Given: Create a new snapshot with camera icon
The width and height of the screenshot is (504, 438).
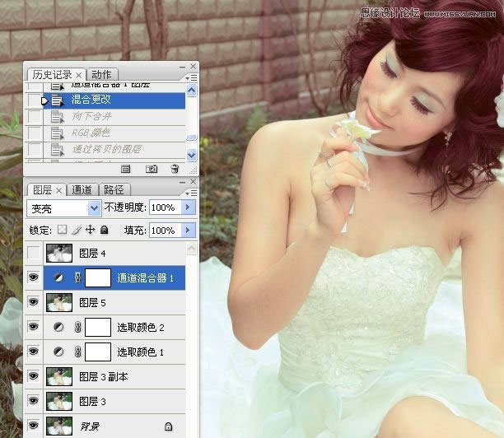Looking at the screenshot, I should pyautogui.click(x=152, y=169).
